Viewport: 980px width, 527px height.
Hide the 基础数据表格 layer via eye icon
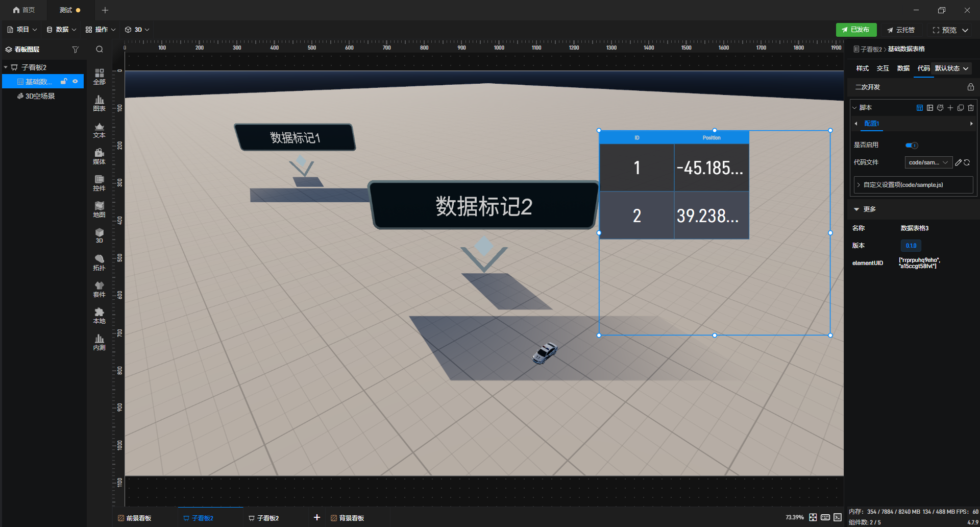(x=75, y=81)
